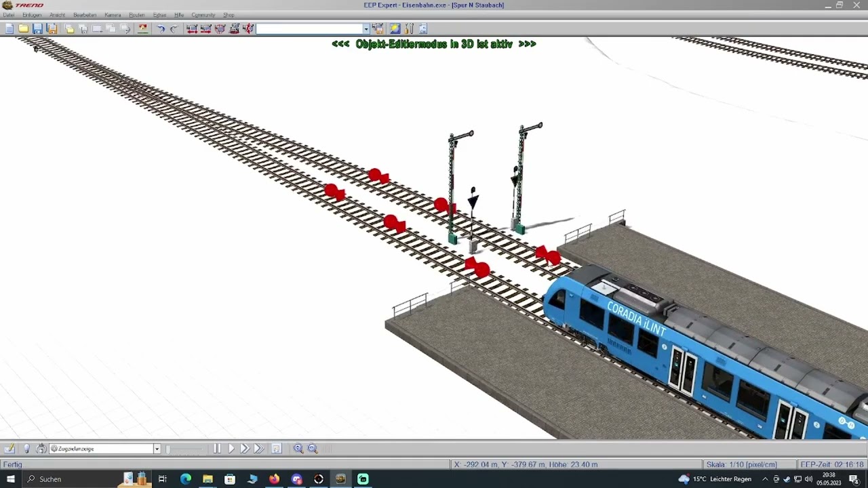This screenshot has width=868, height=488.
Task: Select the second red track editor icon
Action: point(205,28)
